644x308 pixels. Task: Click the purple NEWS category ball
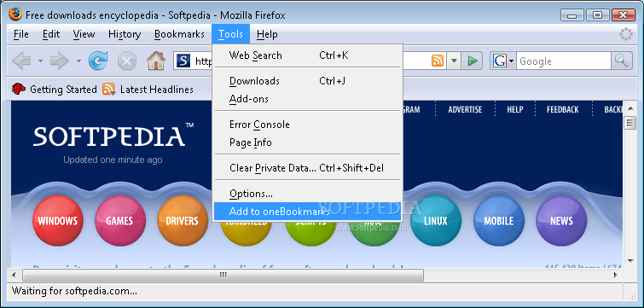(561, 220)
